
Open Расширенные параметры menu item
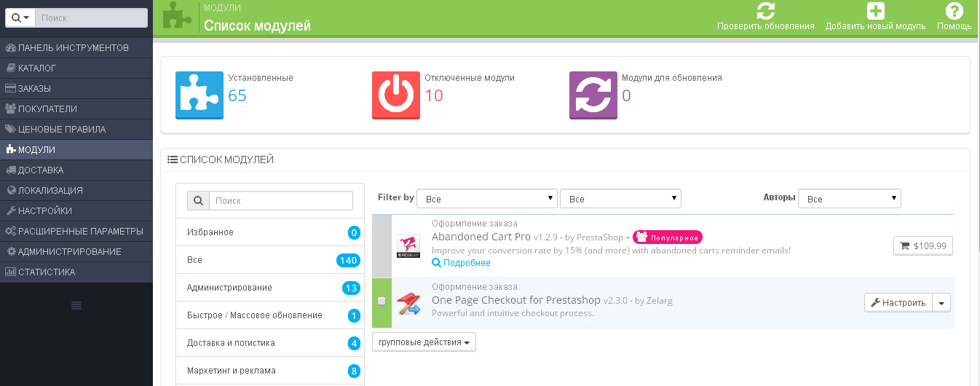tap(76, 232)
